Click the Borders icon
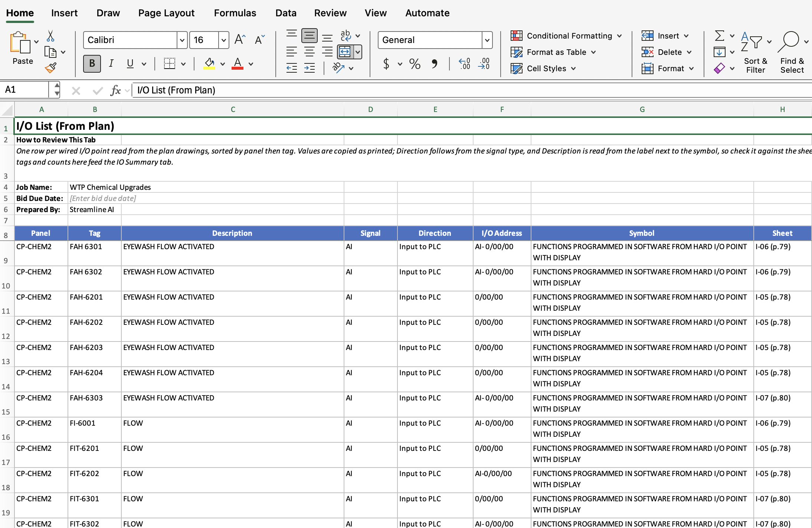Screen dimensions: 812x528 170,63
